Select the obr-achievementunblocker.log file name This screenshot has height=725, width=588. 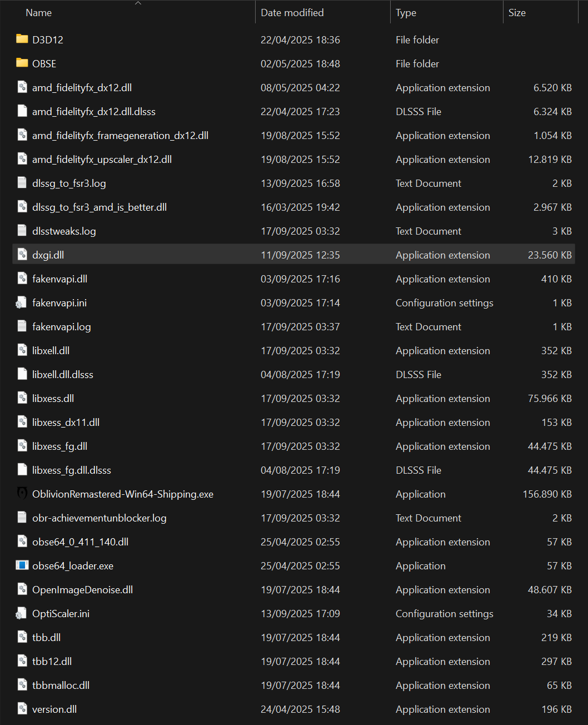tap(99, 518)
